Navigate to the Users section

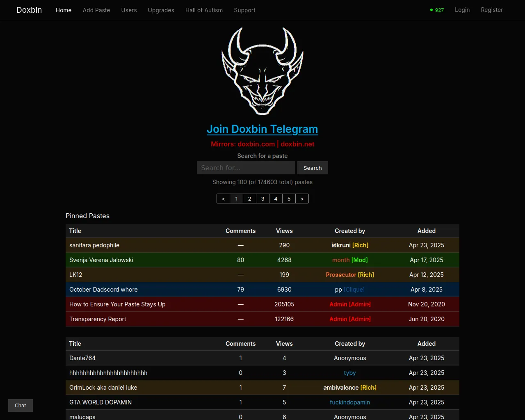129,10
